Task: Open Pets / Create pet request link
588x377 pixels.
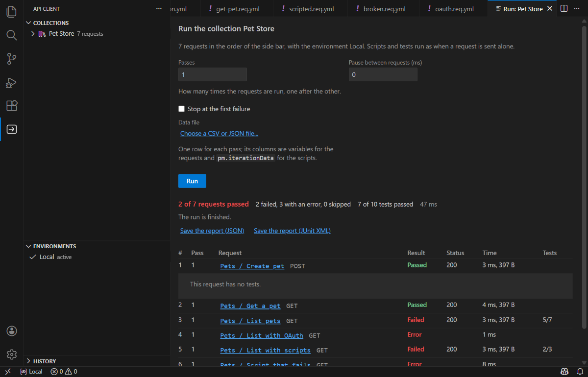Action: [x=252, y=266]
